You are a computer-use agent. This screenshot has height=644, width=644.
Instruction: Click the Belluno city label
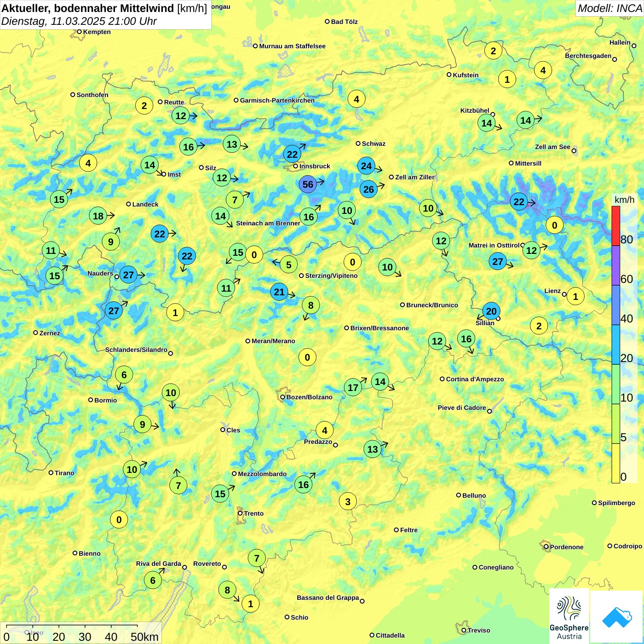pos(474,495)
